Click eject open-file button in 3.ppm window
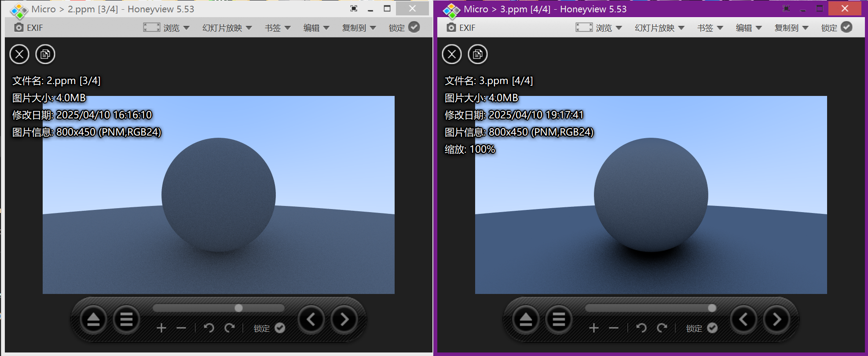 click(x=526, y=319)
